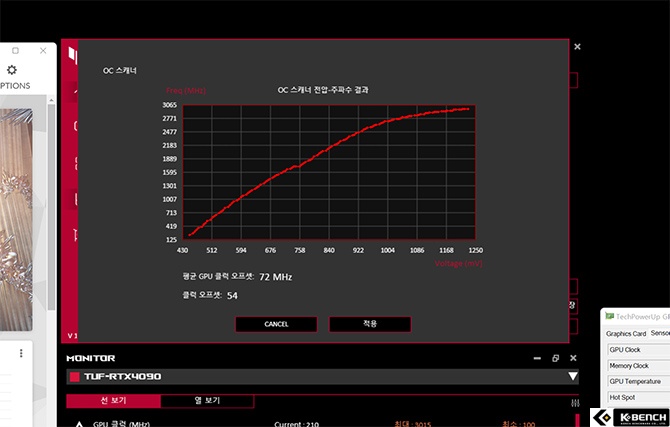Screen dimensions: 670x427
Task: Click the Freq (MHz) axis label
Action: [186, 91]
